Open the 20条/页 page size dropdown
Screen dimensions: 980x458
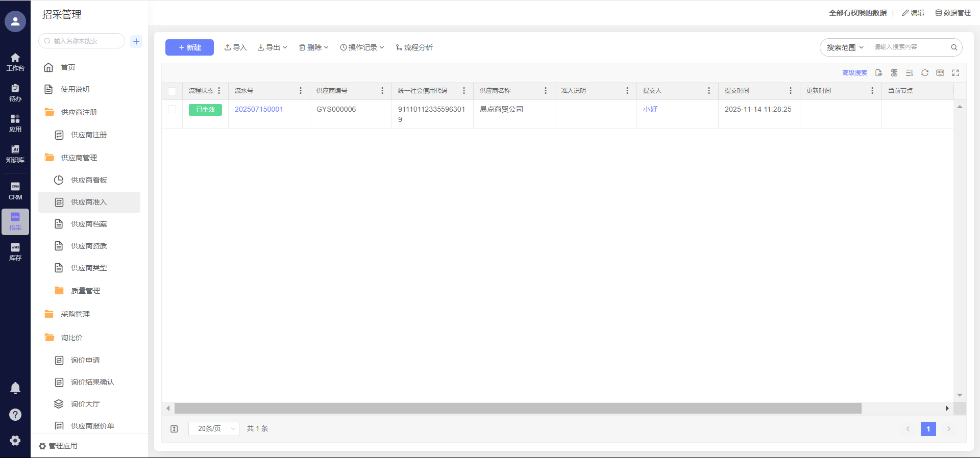point(214,429)
